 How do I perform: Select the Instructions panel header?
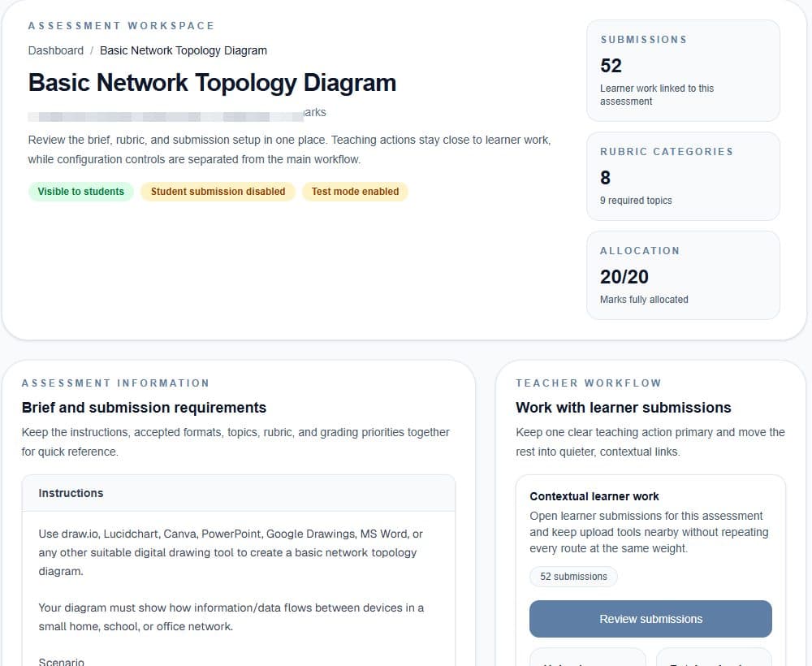[238, 493]
